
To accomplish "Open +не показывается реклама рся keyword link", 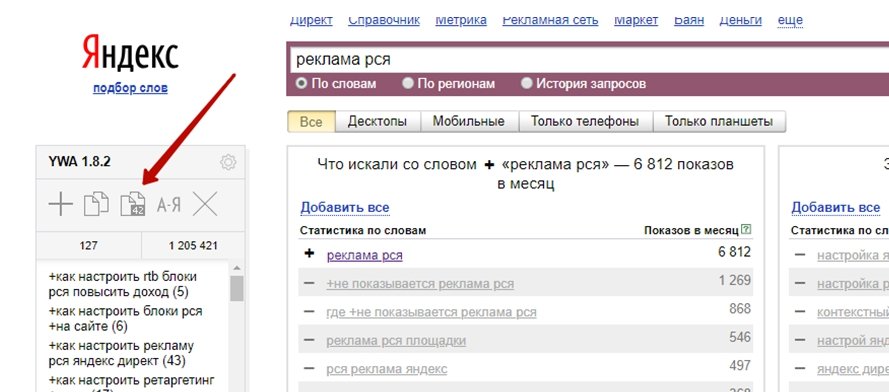I will [x=420, y=284].
